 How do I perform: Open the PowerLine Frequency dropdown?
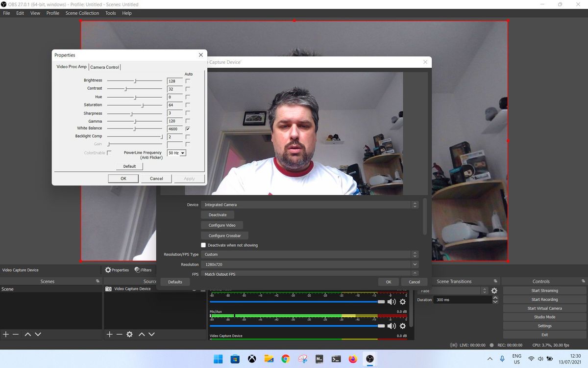pos(176,153)
